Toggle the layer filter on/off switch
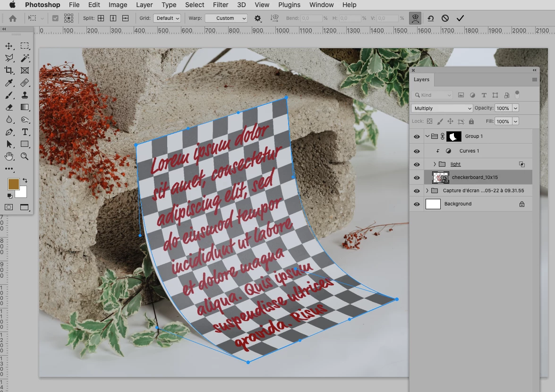Viewport: 555px width, 392px height. coord(517,94)
